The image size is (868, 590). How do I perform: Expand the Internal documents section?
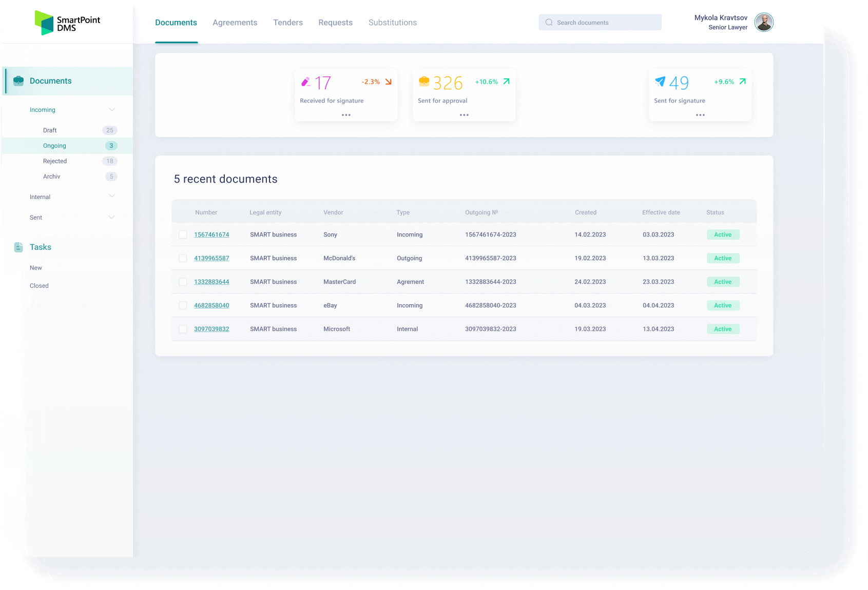click(112, 196)
